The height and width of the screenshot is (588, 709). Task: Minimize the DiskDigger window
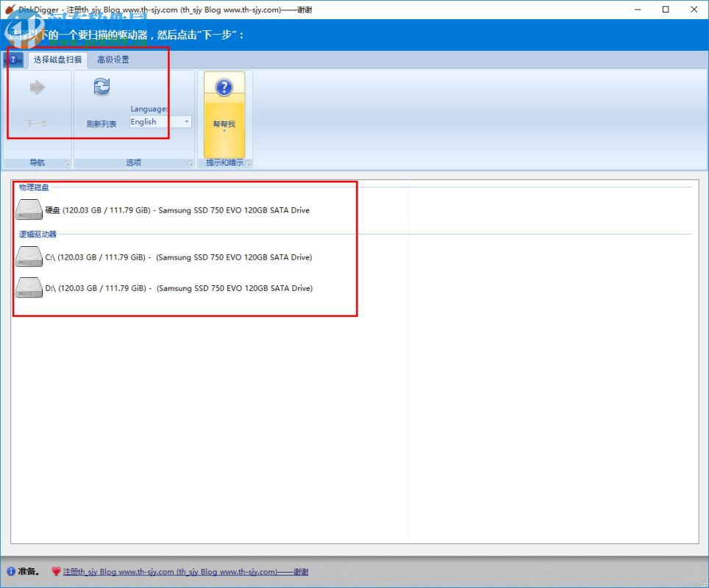[638, 10]
